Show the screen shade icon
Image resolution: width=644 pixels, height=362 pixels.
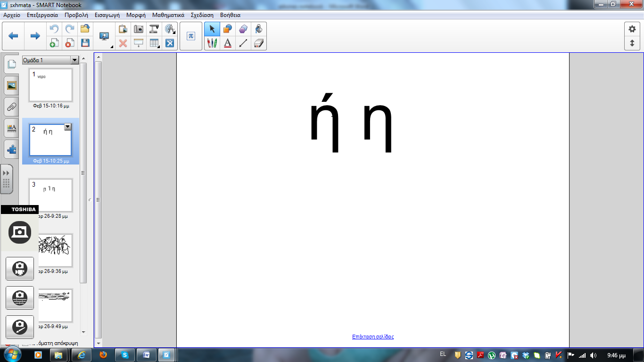coord(139,43)
